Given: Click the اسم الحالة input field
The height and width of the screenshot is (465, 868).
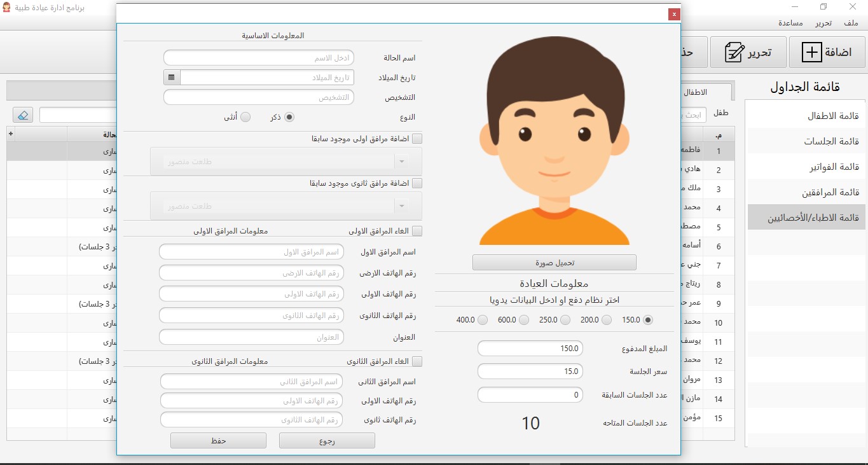Looking at the screenshot, I should pos(258,57).
